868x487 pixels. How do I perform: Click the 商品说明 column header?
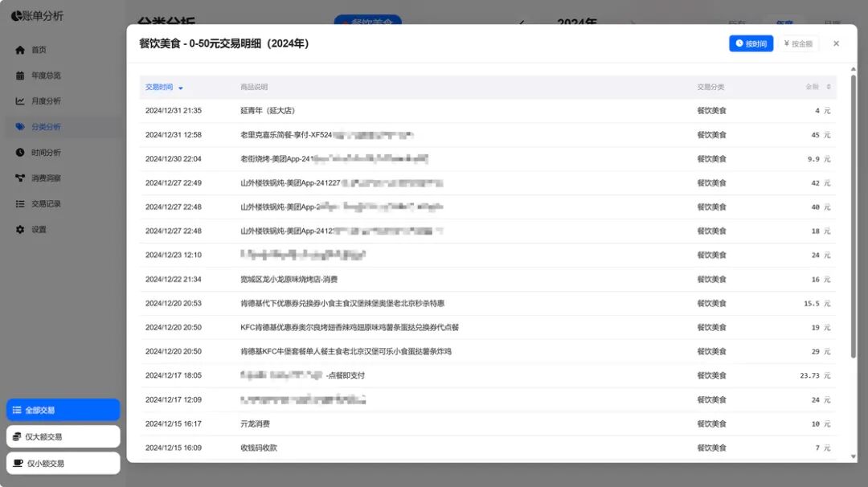pos(254,87)
